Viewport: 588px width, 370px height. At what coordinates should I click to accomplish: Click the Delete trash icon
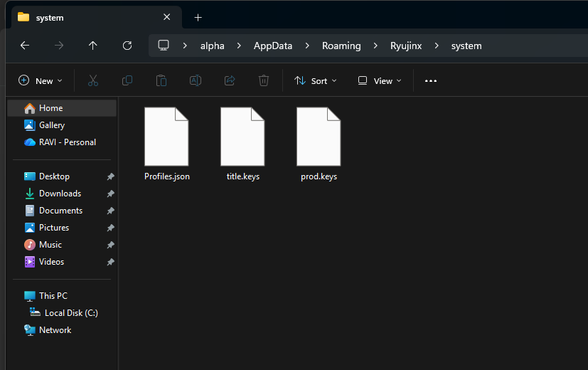pyautogui.click(x=264, y=80)
